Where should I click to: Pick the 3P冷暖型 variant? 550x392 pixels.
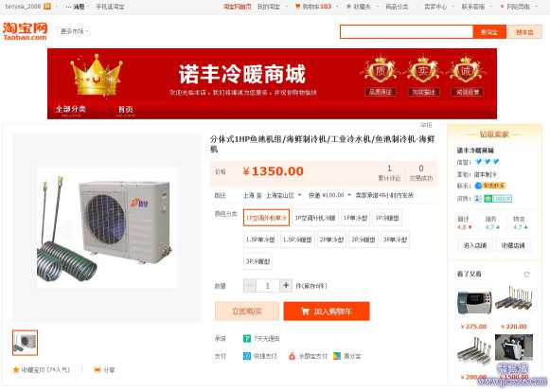[257, 261]
